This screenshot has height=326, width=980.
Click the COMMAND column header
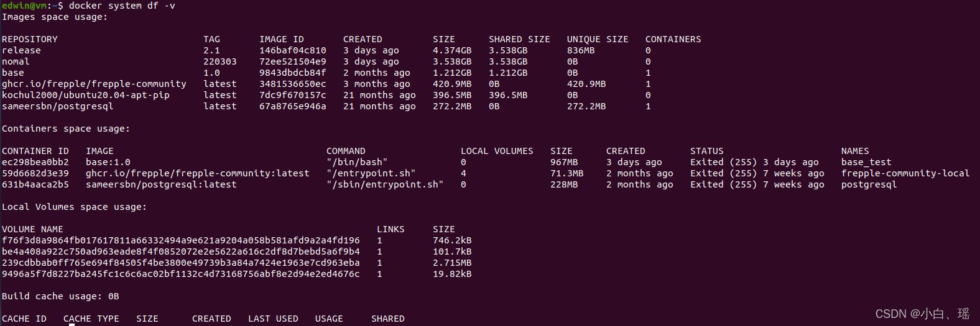(346, 151)
